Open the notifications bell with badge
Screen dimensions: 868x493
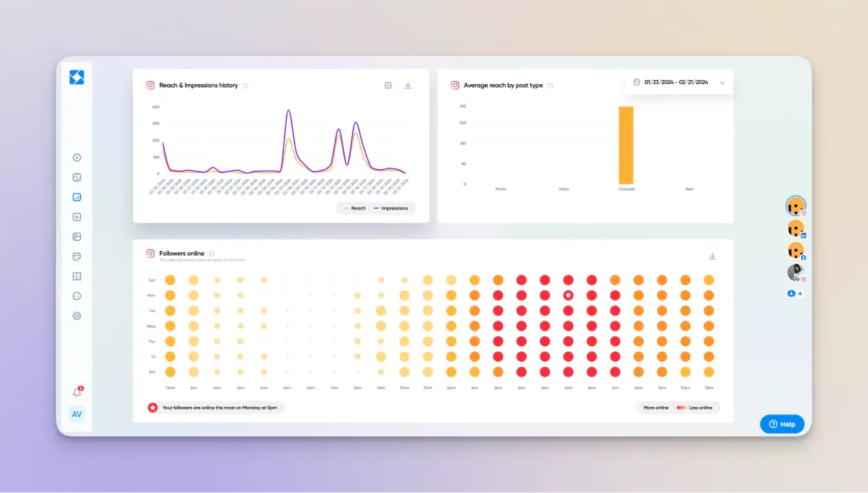coord(77,392)
